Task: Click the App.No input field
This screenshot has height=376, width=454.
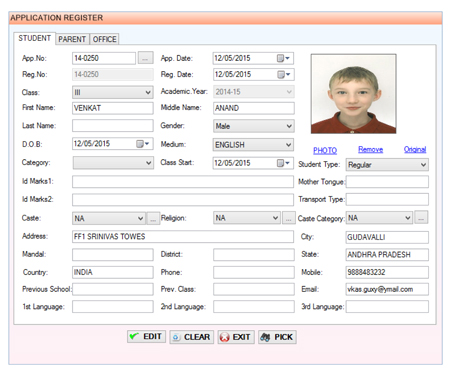Action: pyautogui.click(x=104, y=58)
